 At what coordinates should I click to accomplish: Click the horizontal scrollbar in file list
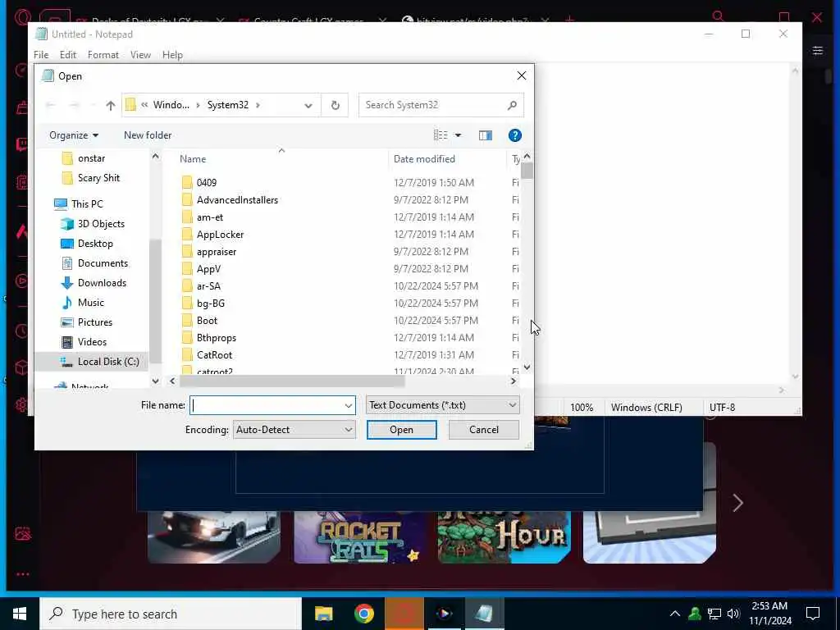[292, 381]
